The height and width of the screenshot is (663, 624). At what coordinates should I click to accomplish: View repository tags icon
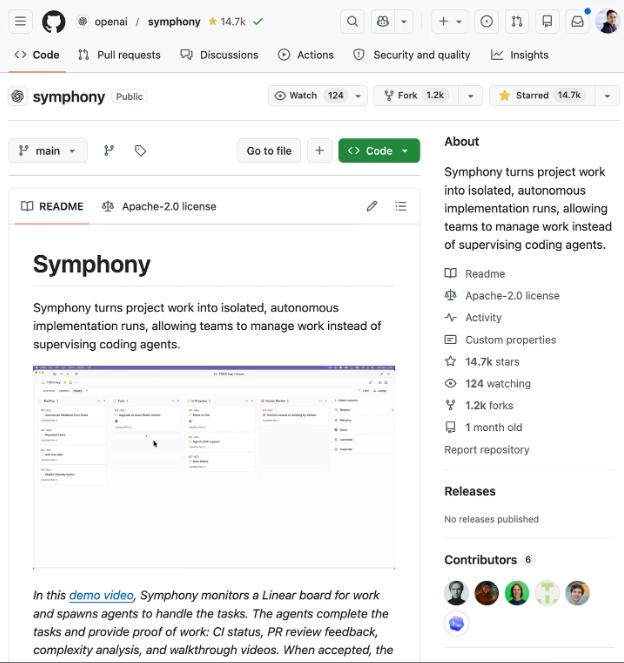(x=140, y=151)
